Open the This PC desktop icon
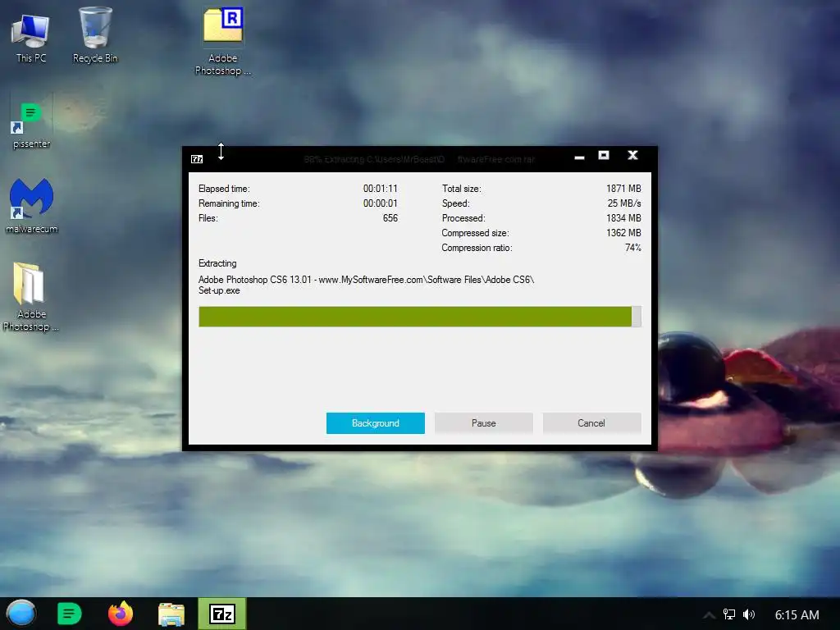 tap(30, 38)
